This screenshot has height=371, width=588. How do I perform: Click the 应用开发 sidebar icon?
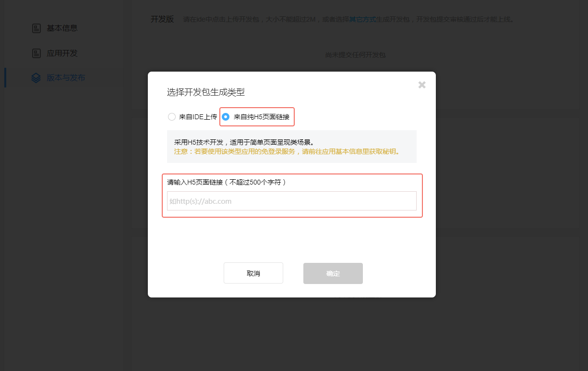(36, 53)
